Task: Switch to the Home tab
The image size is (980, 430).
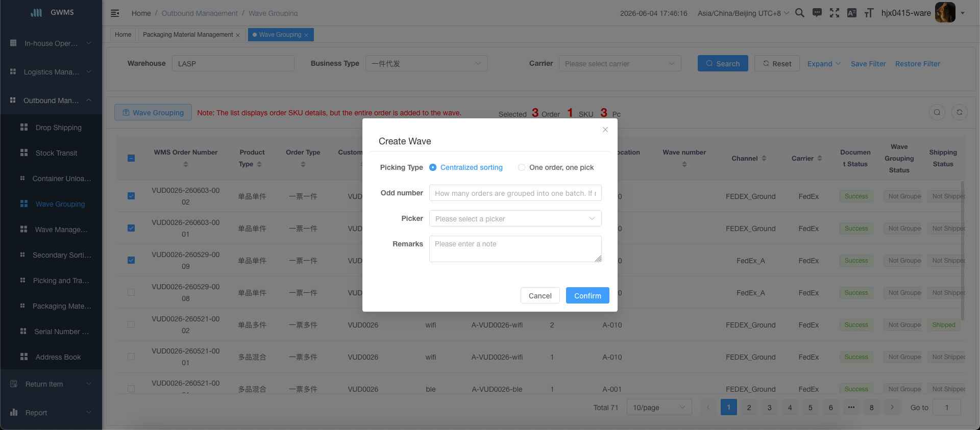Action: point(123,35)
